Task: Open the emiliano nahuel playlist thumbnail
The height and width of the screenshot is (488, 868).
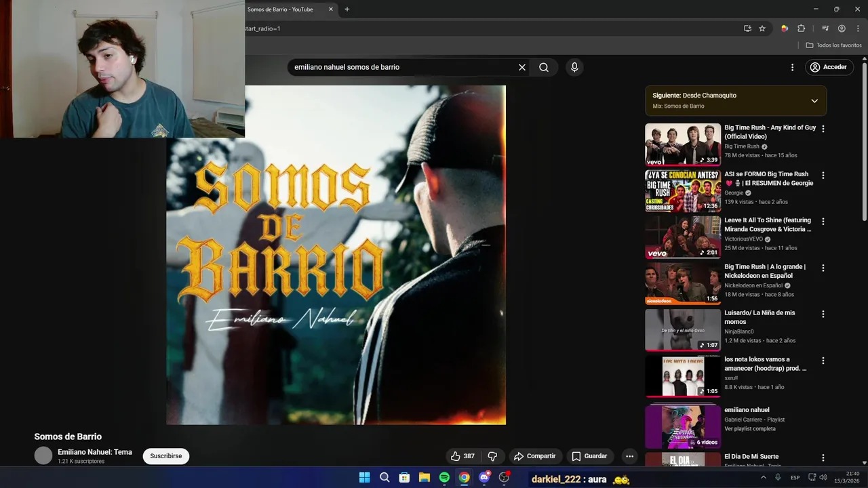Action: click(x=683, y=427)
